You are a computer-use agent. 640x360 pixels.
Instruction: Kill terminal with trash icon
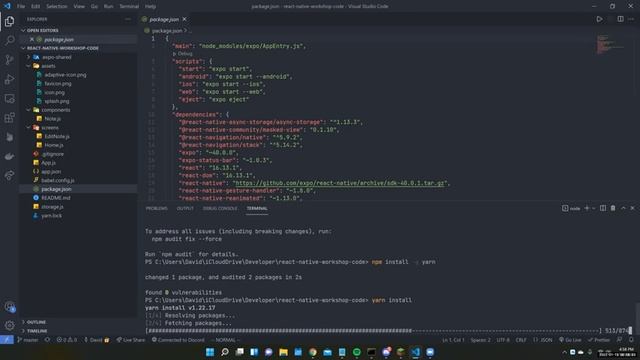[613, 208]
